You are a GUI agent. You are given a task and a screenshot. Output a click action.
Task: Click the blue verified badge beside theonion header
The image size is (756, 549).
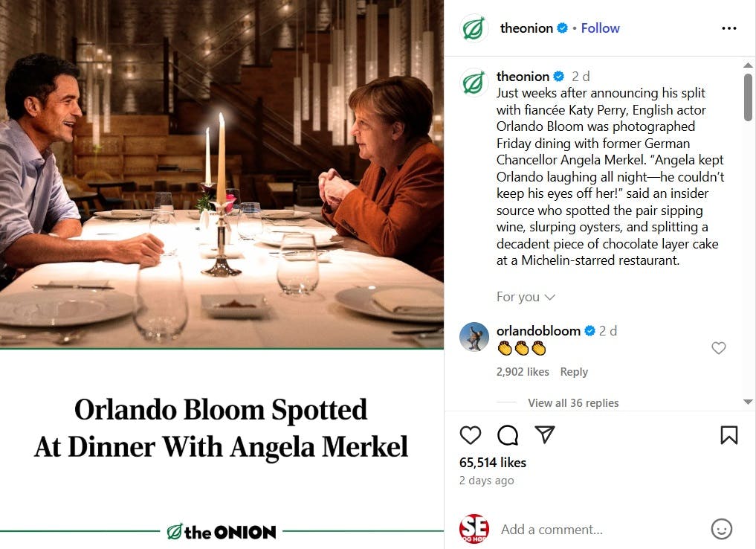pyautogui.click(x=562, y=28)
